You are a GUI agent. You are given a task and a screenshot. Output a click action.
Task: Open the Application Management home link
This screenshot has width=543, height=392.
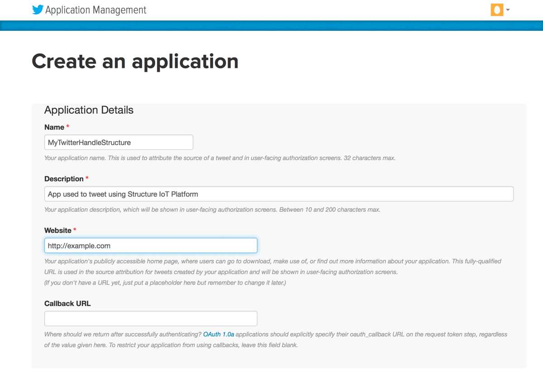click(96, 10)
